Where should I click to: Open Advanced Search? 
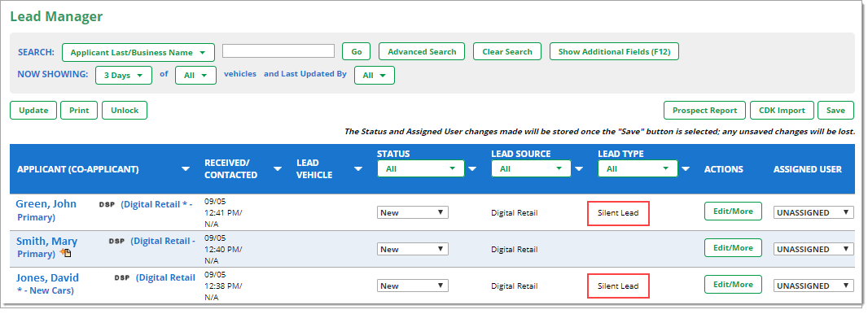click(422, 51)
